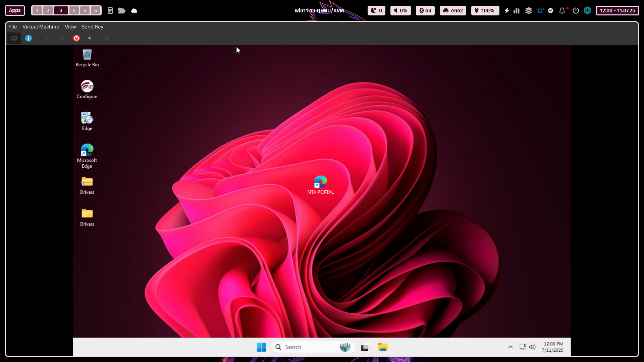Viewport: 644px width, 362px height.
Task: Expand the shutdown options dropdown arrow
Action: pos(90,38)
